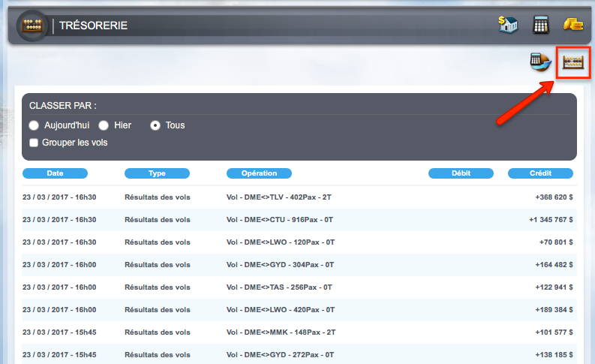The image size is (595, 364).
Task: Enable the Grouper les vols checkbox
Action: 34,143
